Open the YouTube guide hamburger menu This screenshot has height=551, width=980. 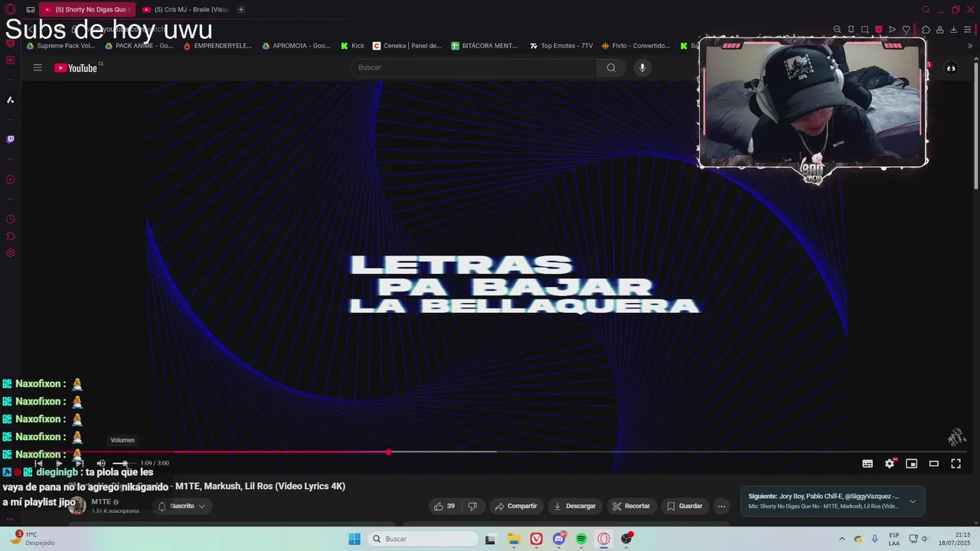point(38,67)
